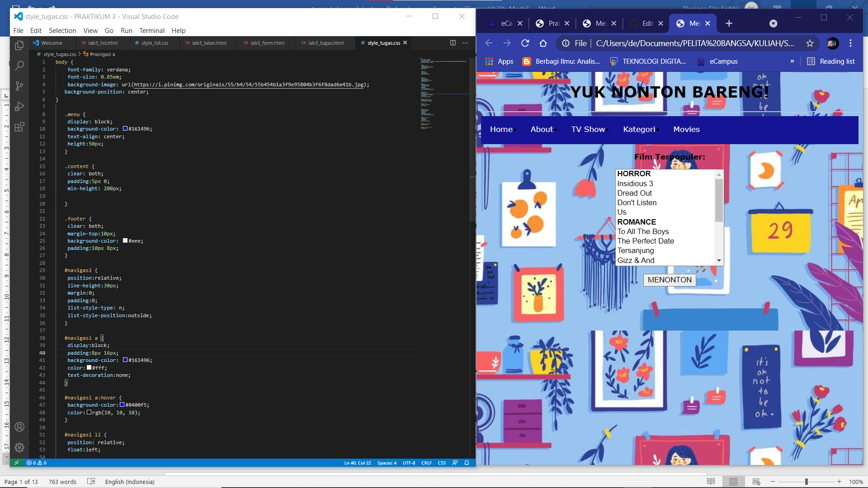Switch to lab3_form.html tab
Viewport: 868px width, 488px height.
(267, 43)
